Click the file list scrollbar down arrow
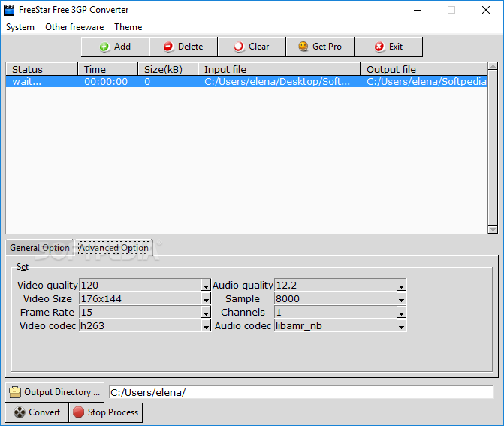The image size is (504, 426). coord(493,230)
